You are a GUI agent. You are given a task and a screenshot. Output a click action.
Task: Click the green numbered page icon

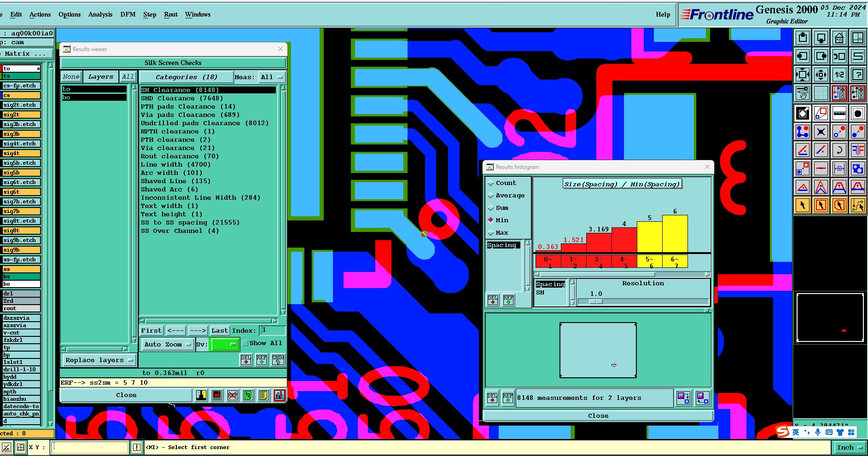point(248,395)
